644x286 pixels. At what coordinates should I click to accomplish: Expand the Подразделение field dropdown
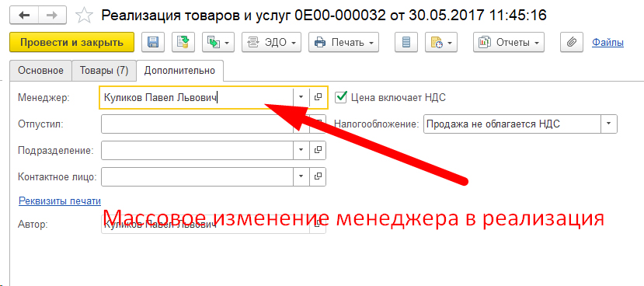click(301, 151)
